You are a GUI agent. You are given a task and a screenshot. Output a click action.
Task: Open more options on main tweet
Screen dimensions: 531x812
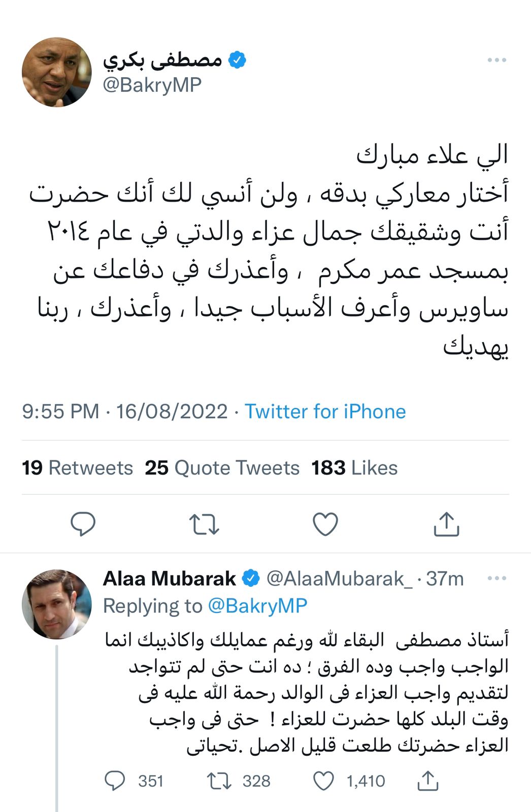496,60
